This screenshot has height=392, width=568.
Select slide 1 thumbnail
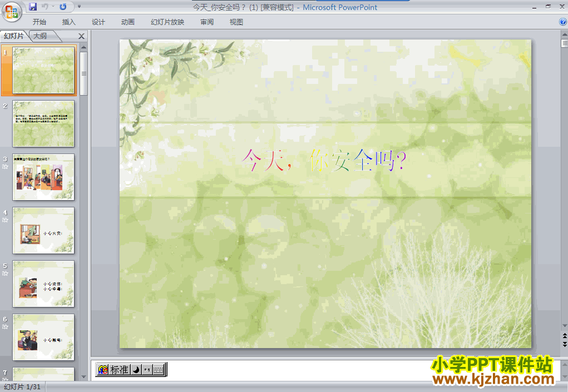tap(43, 70)
